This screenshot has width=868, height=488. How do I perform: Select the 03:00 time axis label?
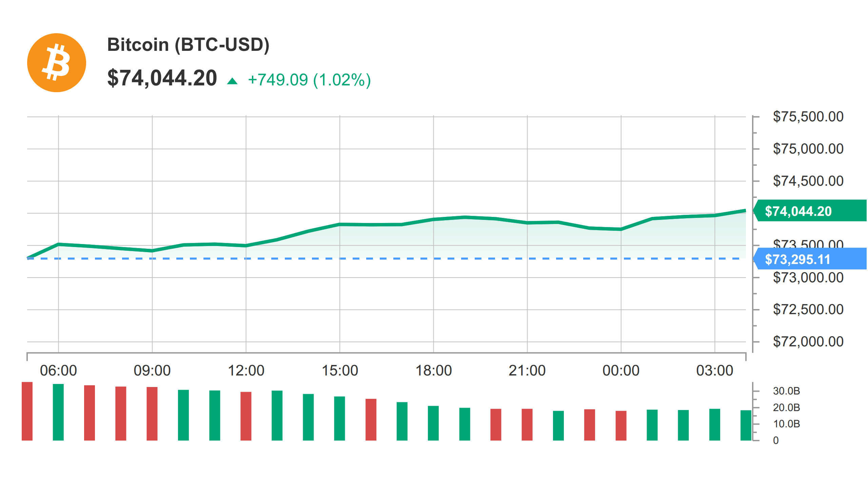[x=715, y=370]
